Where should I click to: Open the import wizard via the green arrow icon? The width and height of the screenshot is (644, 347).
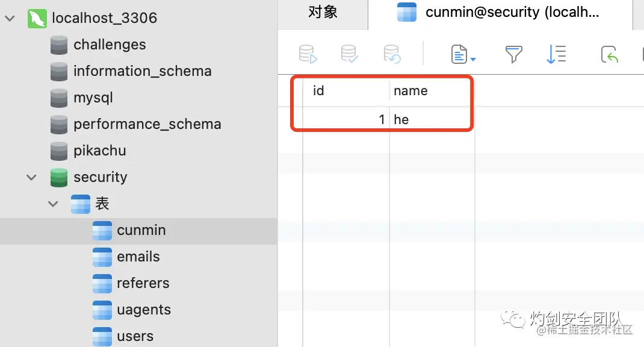pos(610,54)
